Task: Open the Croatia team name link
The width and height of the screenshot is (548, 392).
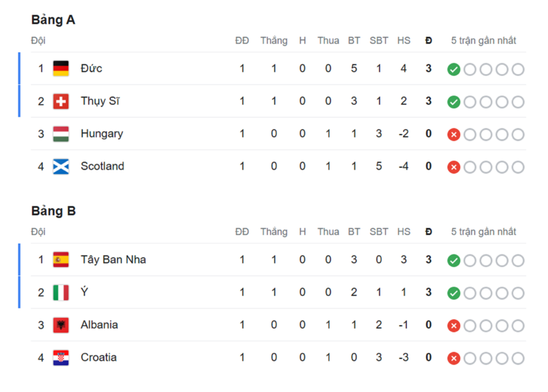Action: [98, 357]
